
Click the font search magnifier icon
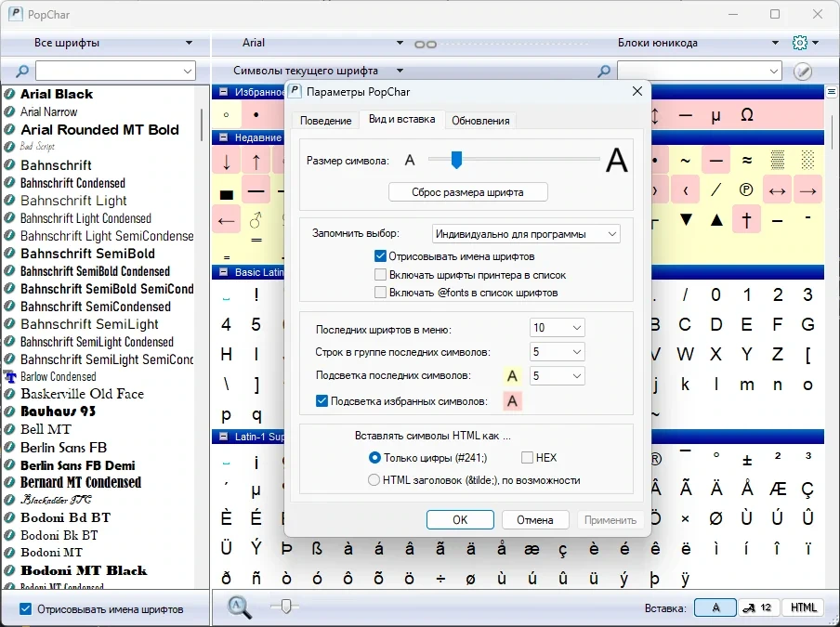22,71
